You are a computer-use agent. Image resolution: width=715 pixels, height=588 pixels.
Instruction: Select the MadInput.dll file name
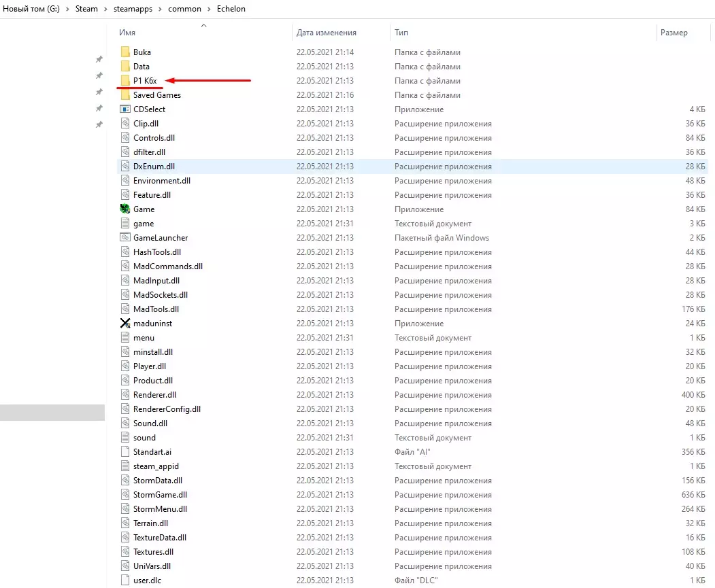(156, 281)
